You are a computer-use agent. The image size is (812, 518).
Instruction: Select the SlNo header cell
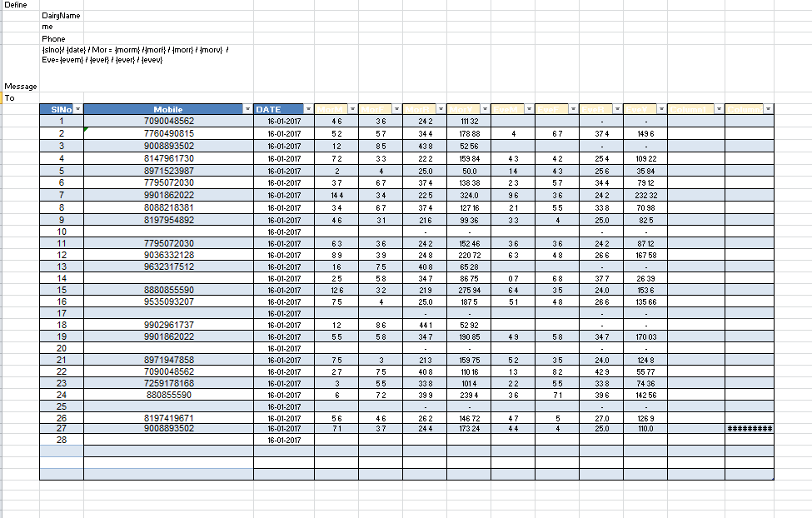click(x=57, y=109)
